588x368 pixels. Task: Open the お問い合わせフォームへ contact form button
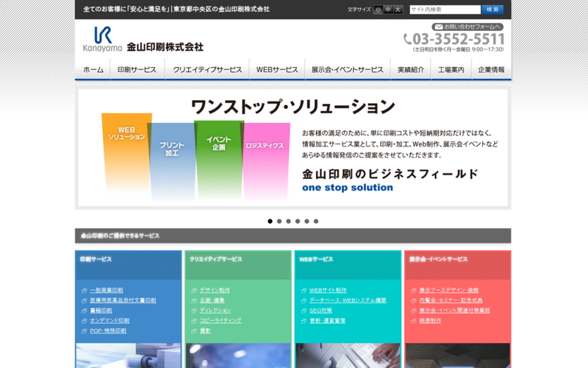(x=467, y=27)
